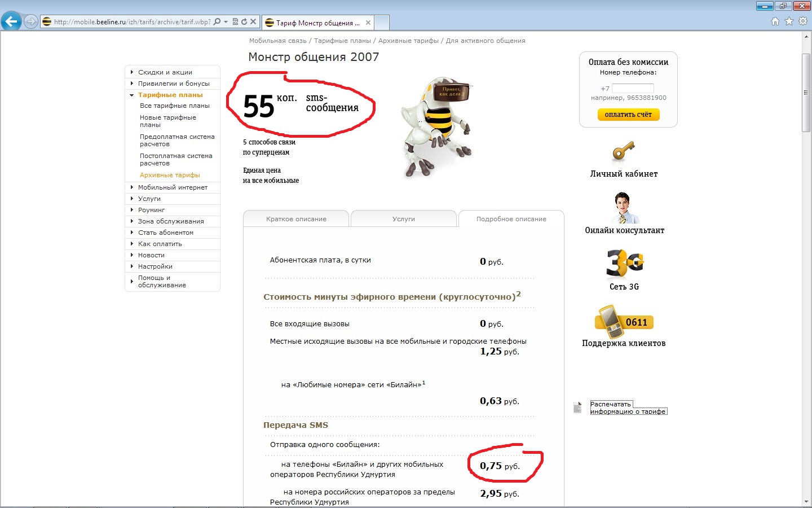Click breadcrumb 'Тарифные планы'
The image size is (812, 508).
342,41
